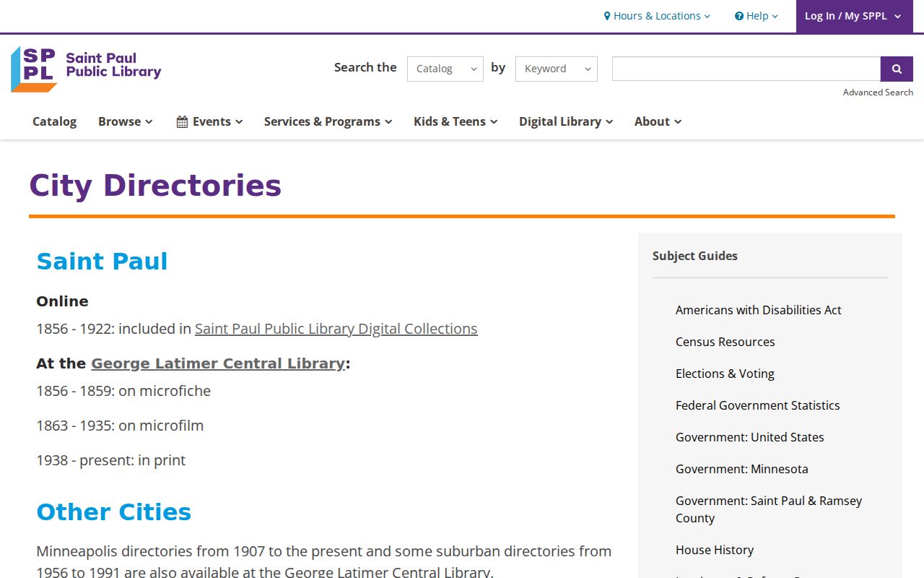This screenshot has width=924, height=578.
Task: Open Saint Paul Public Library Digital Collections link
Action: click(336, 329)
